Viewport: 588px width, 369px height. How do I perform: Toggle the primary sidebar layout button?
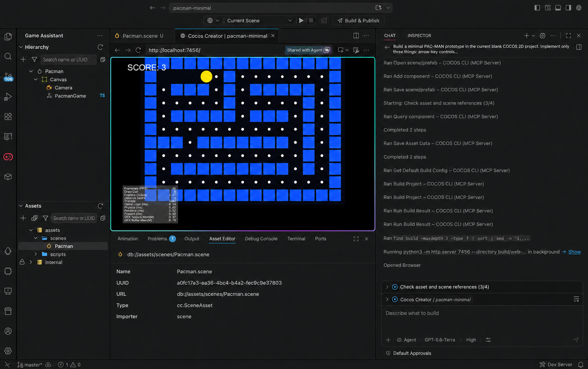(x=537, y=8)
